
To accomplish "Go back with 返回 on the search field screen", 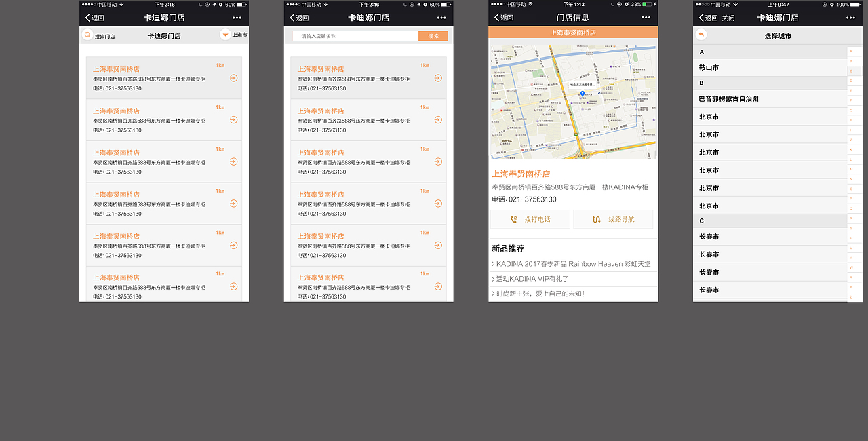I will click(x=299, y=18).
